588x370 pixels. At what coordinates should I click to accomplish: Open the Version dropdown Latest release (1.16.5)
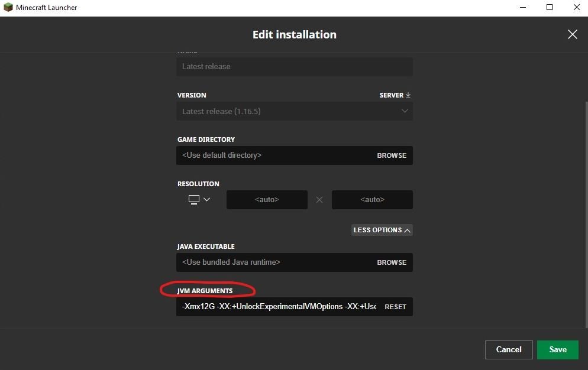point(295,111)
